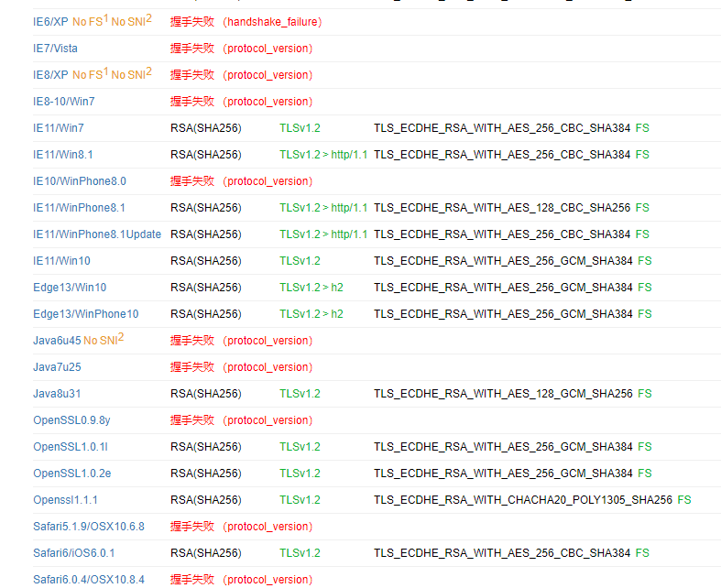721x588 pixels.
Task: Click the cipher suite in the IE11/WinPhone8.1 row
Action: pyautogui.click(x=502, y=208)
